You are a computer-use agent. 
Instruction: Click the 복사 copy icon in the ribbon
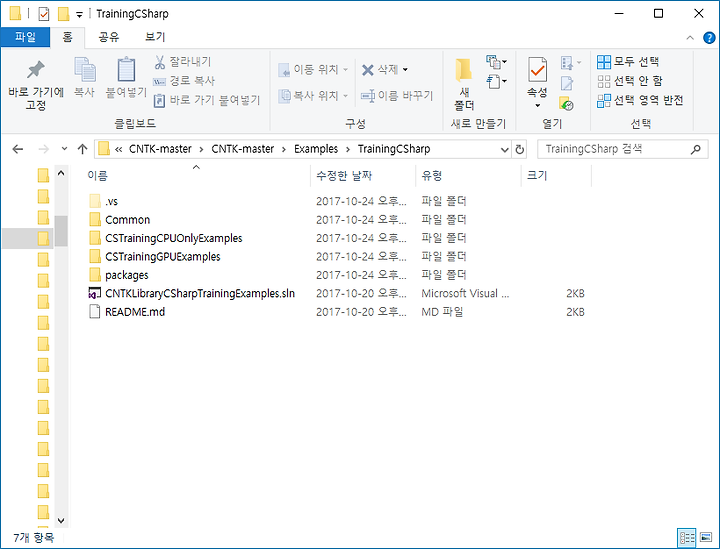[x=85, y=70]
